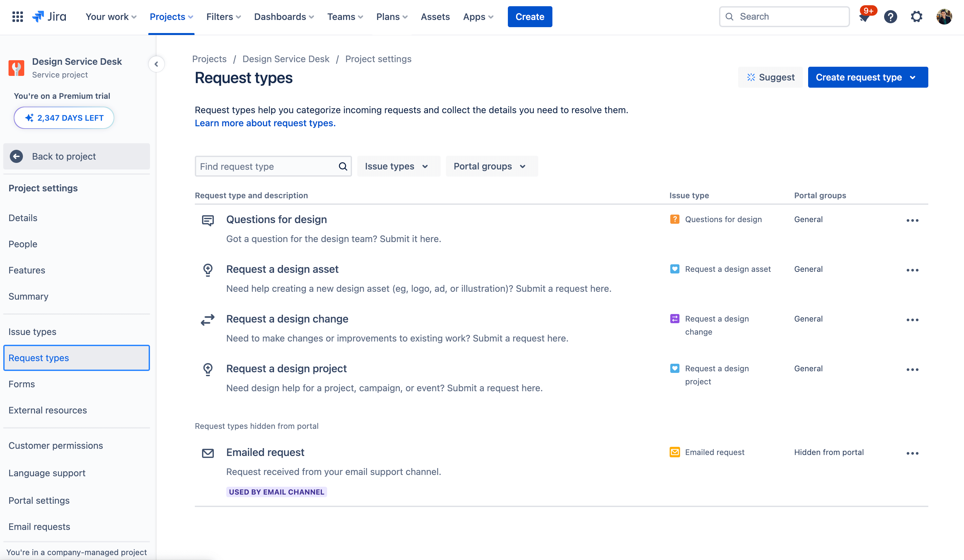The height and width of the screenshot is (560, 964).
Task: Click the three-dot menu for Request a design change
Action: click(x=913, y=319)
